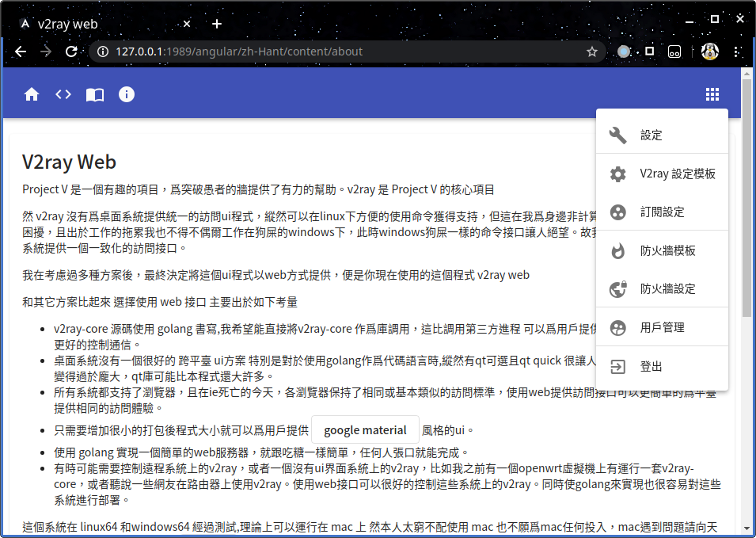Click the globe lock icon beside 防火牆設定
756x538 pixels.
coord(617,289)
